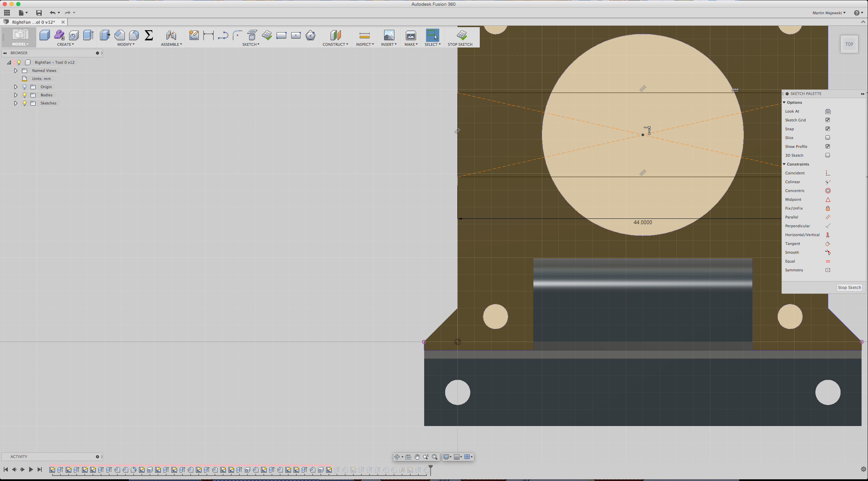
Task: Click the Create Sketch tool icon
Action: pos(194,35)
